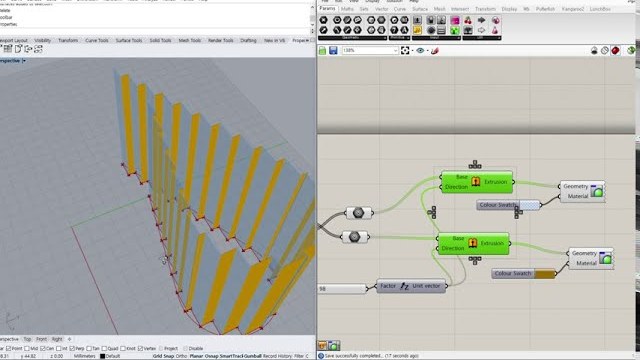Click upper curve parameter hexagon node
The image size is (640, 360).
[x=358, y=213]
